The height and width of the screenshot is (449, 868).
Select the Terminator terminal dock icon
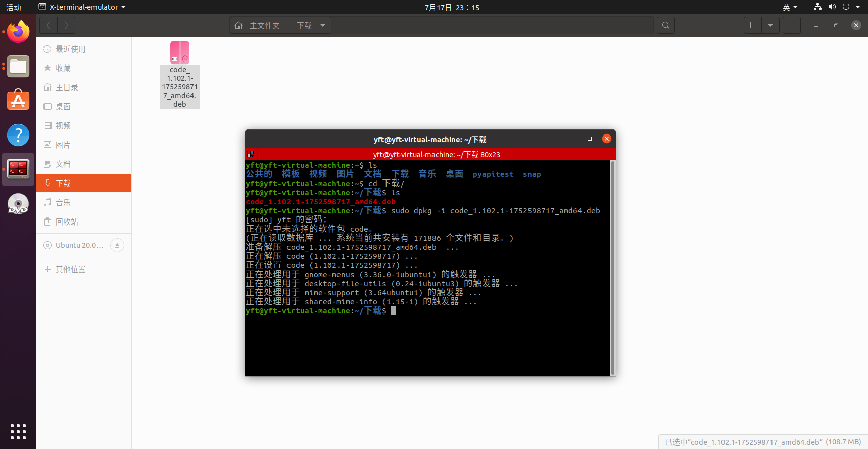[x=18, y=169]
